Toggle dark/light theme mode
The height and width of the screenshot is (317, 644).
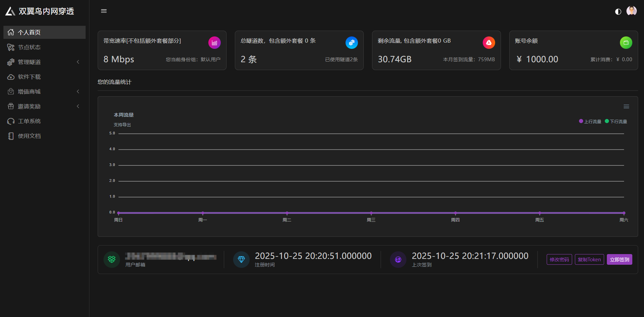(618, 12)
